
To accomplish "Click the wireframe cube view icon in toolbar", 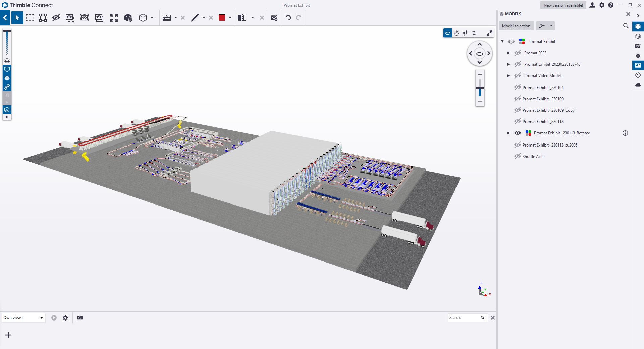I will coord(143,18).
